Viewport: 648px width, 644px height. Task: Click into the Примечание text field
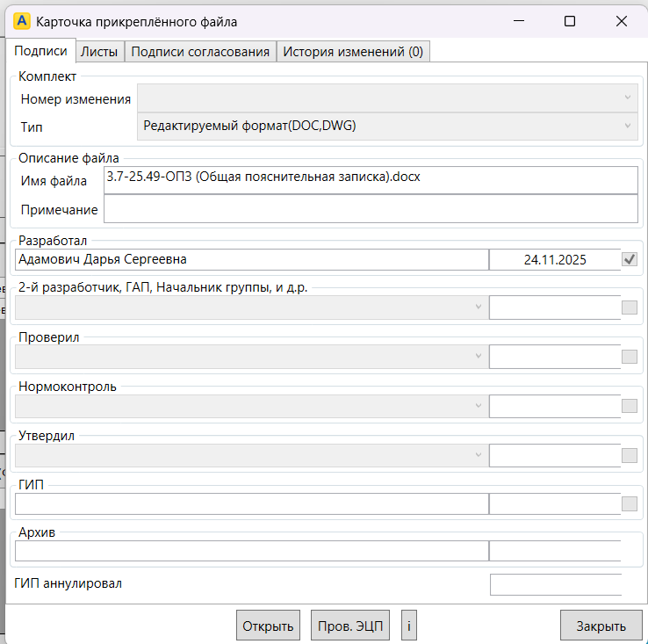(371, 210)
